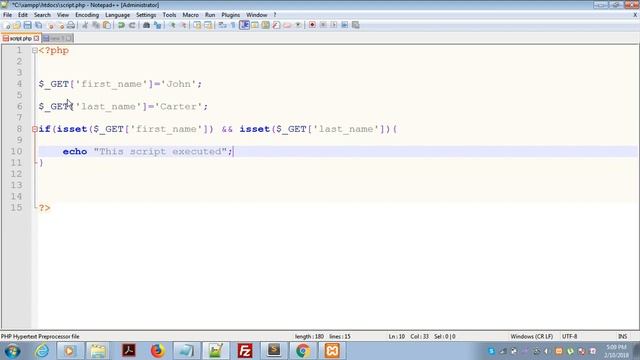Click the Cut scissors toolbar icon
This screenshot has width=640, height=360.
click(x=85, y=25)
